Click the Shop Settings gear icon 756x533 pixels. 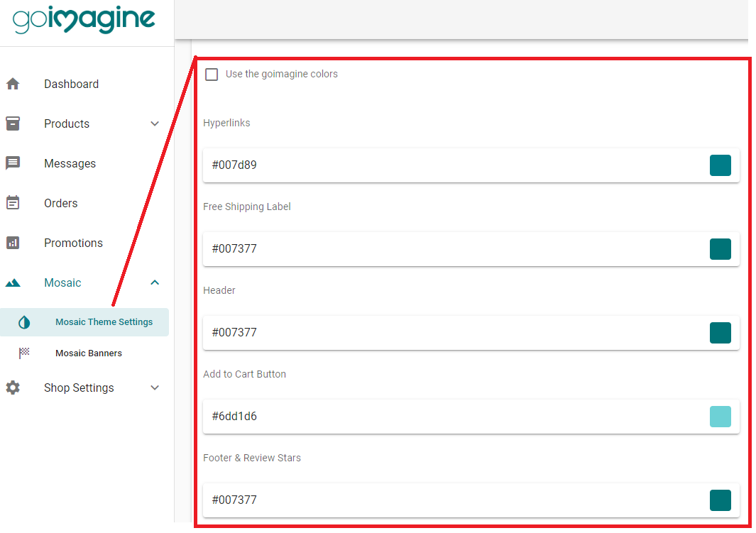(x=13, y=388)
